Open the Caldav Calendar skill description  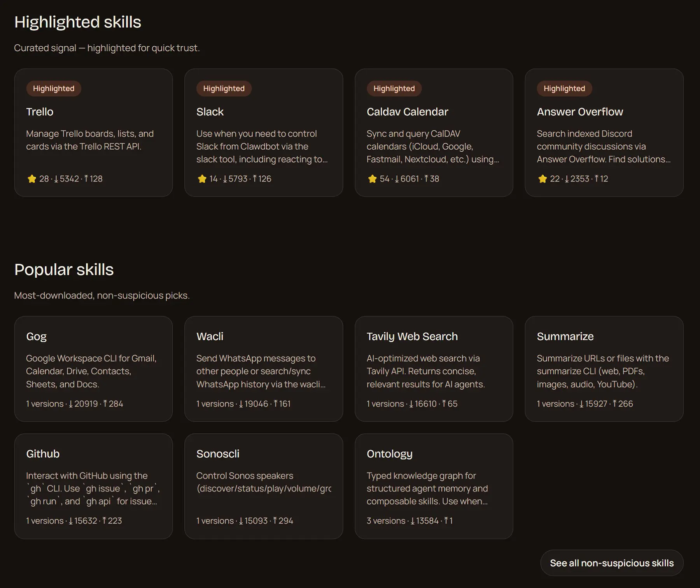(432, 147)
